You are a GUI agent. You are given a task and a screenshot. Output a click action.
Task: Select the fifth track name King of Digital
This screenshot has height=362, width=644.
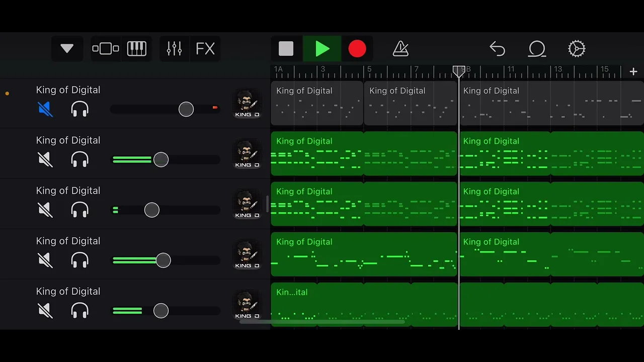tap(68, 291)
